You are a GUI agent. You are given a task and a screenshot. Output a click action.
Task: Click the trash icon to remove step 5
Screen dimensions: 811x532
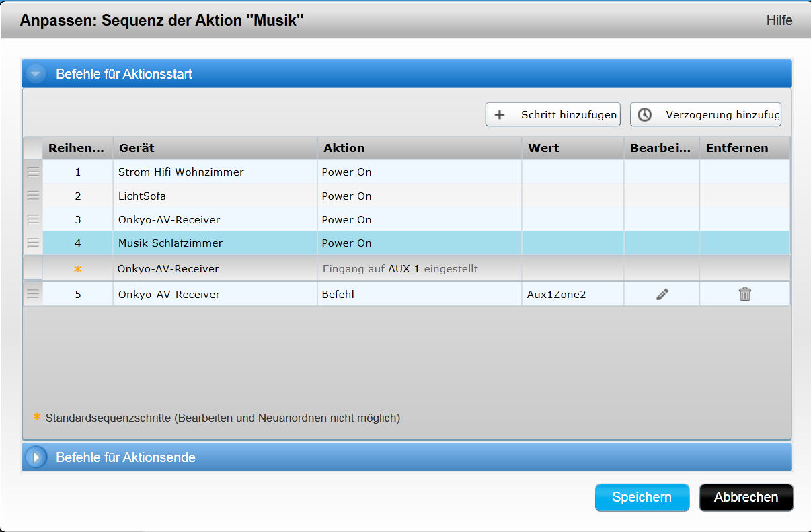744,294
